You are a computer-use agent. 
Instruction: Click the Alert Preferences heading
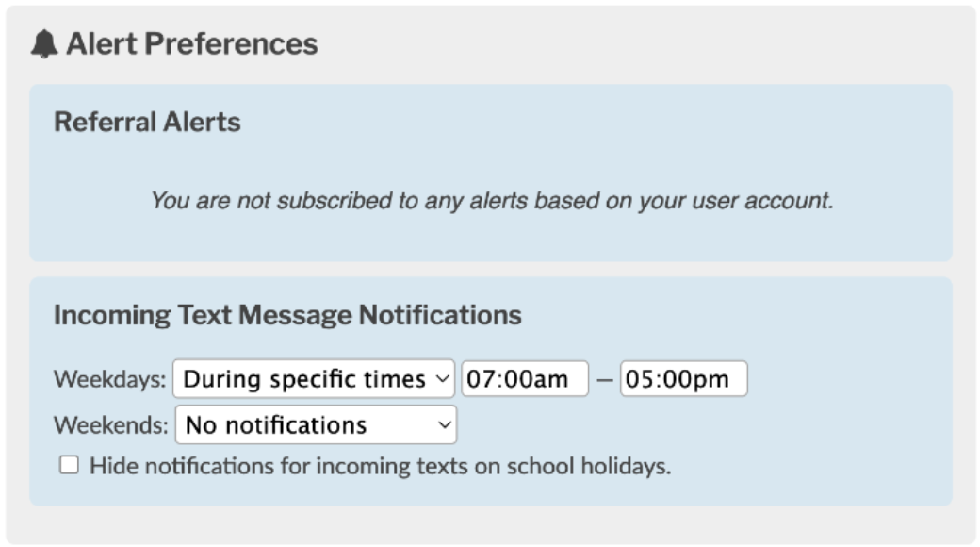click(191, 44)
